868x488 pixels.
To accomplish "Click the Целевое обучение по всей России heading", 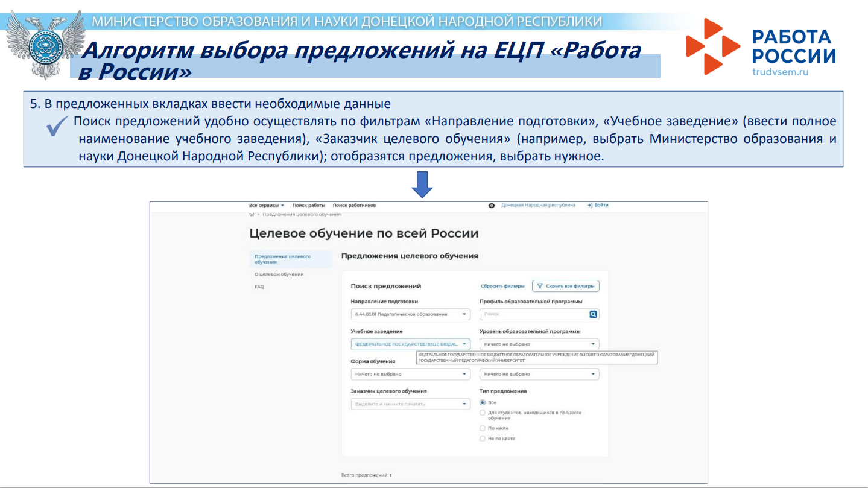I will (x=364, y=233).
